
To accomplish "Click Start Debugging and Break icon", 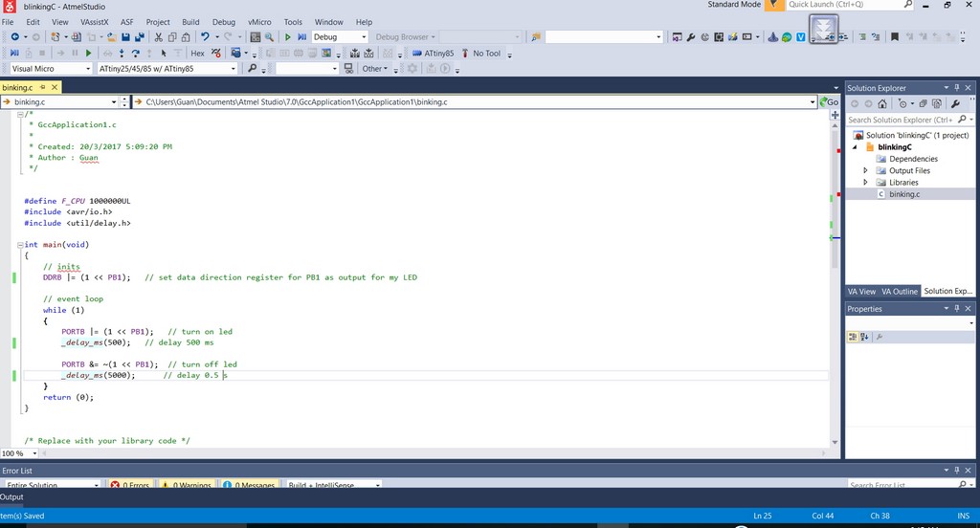I will [x=301, y=37].
